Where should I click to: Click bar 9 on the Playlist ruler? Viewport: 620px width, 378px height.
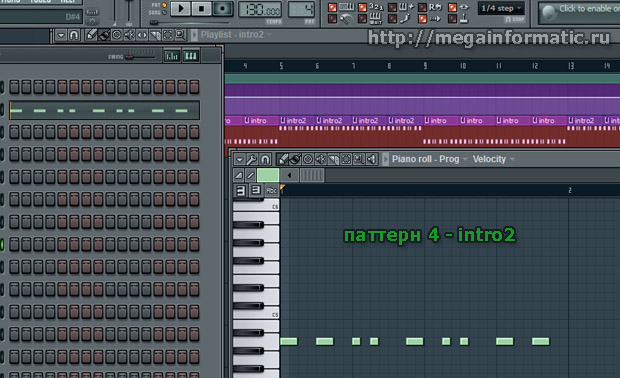tap(425, 66)
